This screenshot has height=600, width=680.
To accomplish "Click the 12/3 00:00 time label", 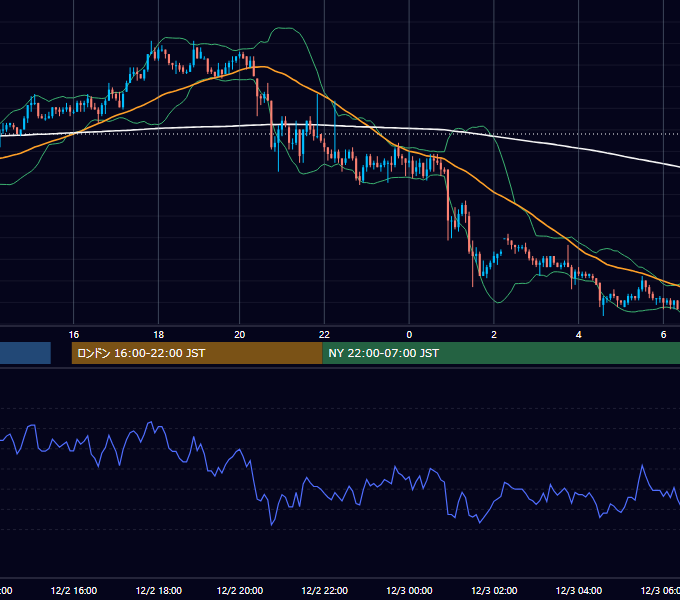I will click(x=409, y=590).
